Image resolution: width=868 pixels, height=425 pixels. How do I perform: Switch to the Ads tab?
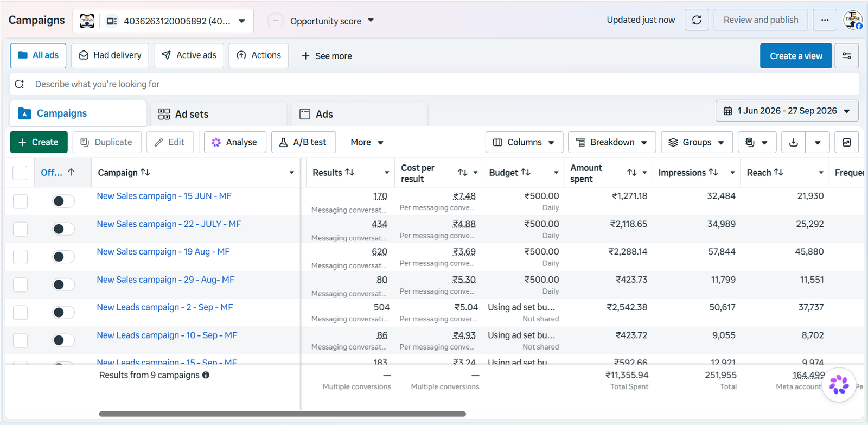point(360,114)
